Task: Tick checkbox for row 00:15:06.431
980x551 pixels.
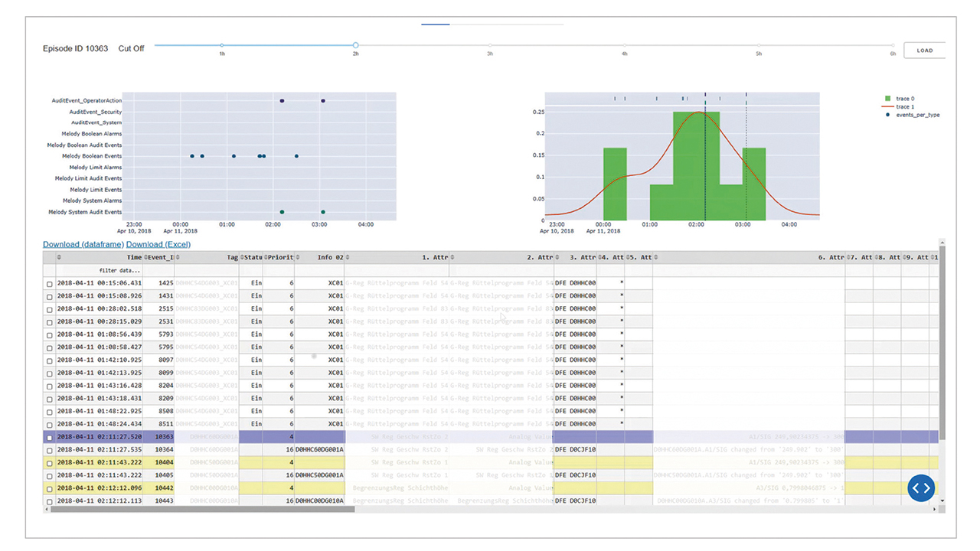Action: [x=50, y=284]
